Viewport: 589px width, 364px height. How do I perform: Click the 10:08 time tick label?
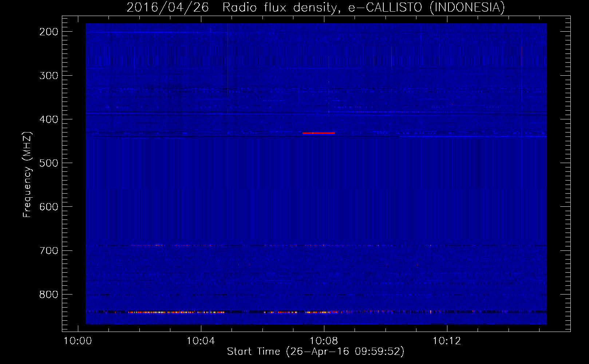click(x=324, y=341)
